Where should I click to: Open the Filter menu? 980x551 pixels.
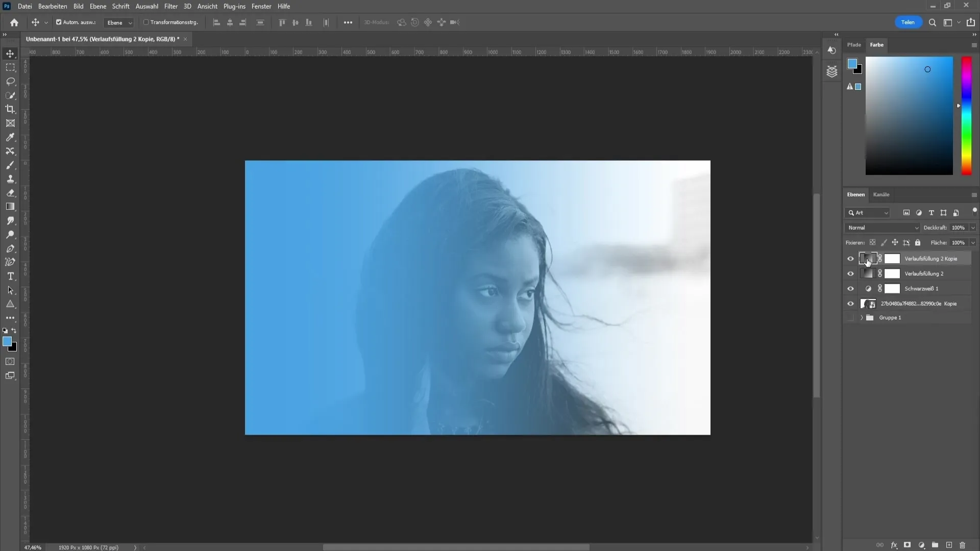pos(169,6)
